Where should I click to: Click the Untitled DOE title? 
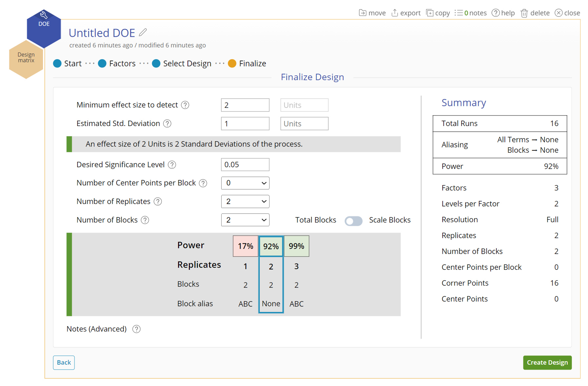(102, 33)
